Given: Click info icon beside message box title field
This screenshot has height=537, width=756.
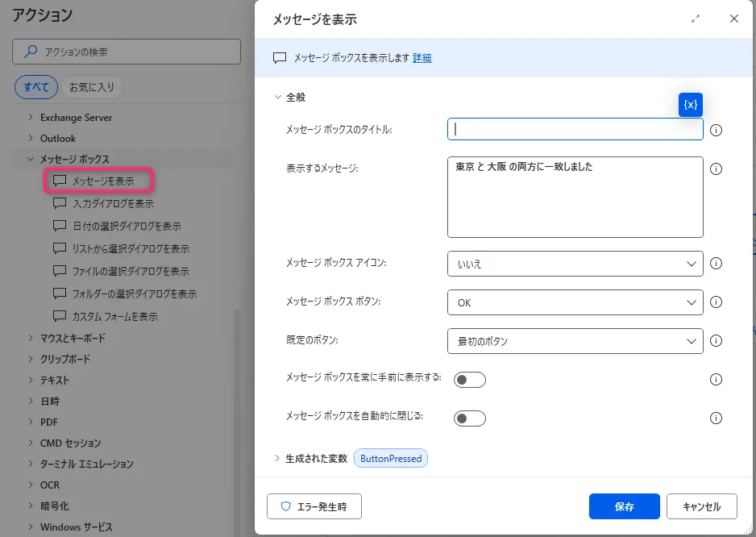Looking at the screenshot, I should pyautogui.click(x=716, y=130).
